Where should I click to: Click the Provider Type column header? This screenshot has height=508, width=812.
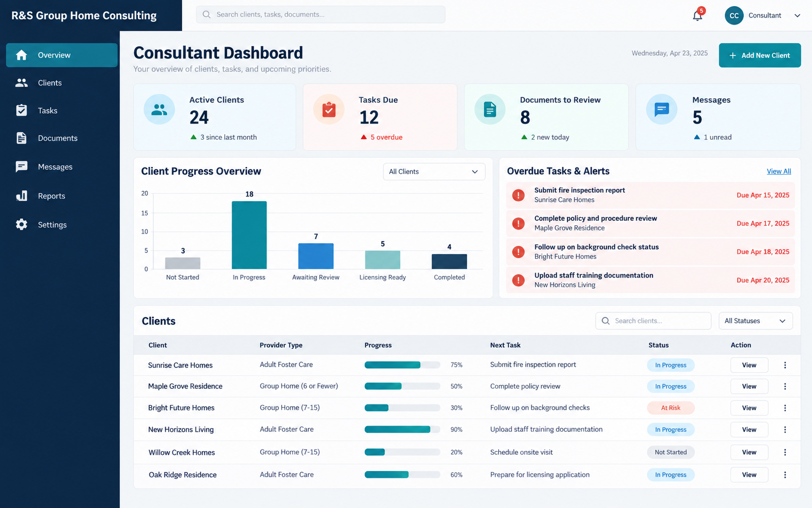tap(281, 345)
